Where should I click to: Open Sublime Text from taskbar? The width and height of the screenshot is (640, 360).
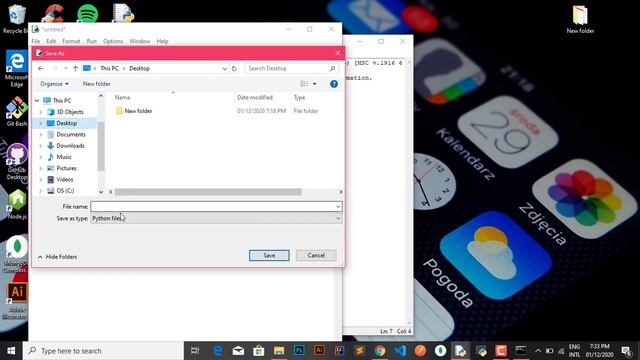(x=360, y=351)
